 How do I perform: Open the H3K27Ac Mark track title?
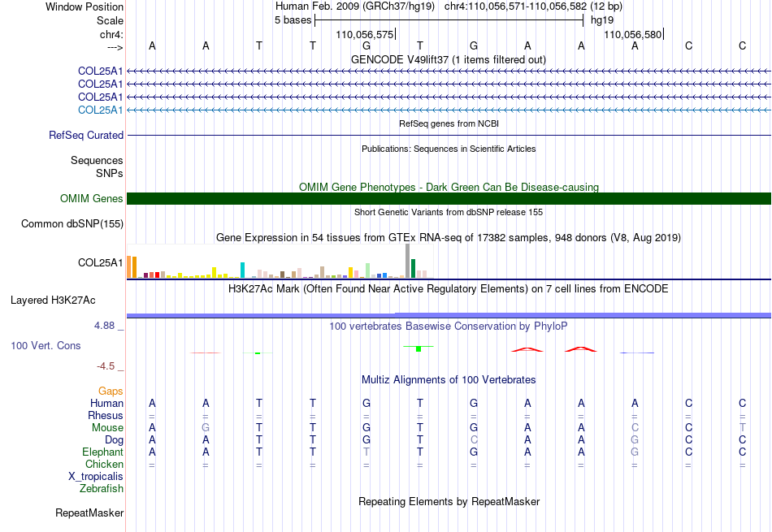tap(449, 288)
